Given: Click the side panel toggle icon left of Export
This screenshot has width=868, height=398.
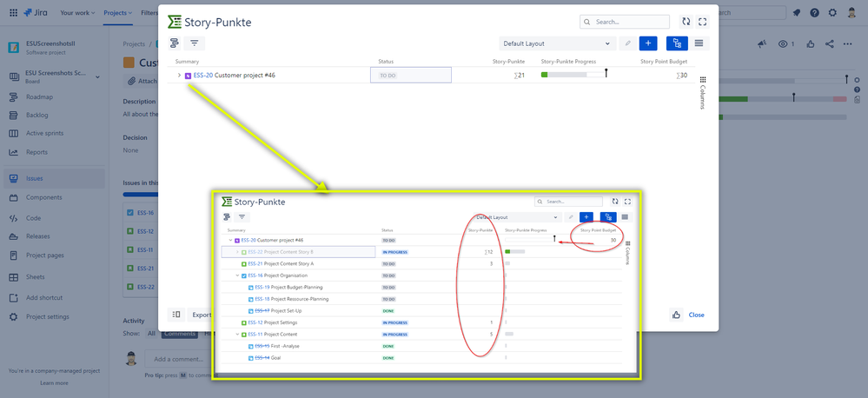Looking at the screenshot, I should [176, 315].
